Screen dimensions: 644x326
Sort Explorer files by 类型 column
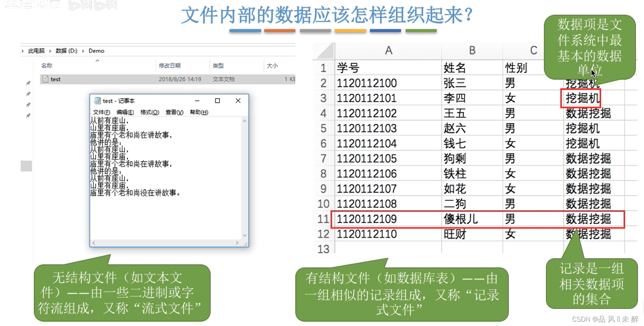click(x=218, y=66)
